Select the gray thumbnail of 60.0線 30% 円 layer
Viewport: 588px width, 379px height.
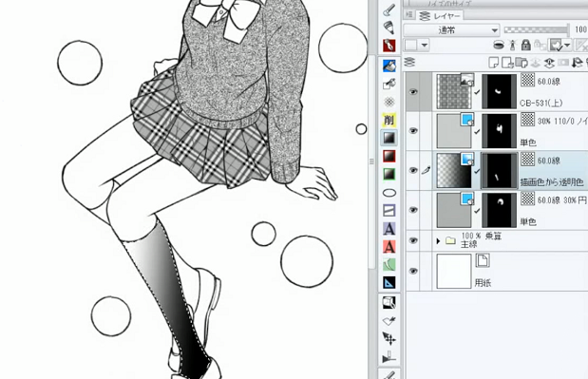[454, 210]
